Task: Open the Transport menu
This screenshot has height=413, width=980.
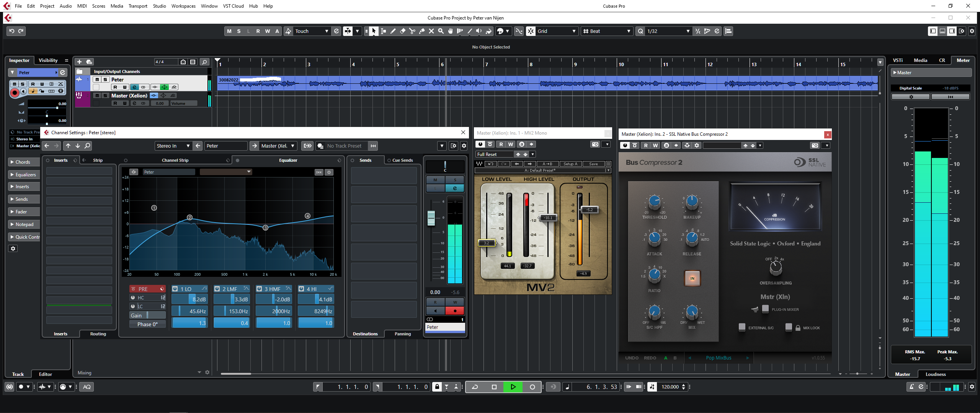Action: click(x=138, y=6)
